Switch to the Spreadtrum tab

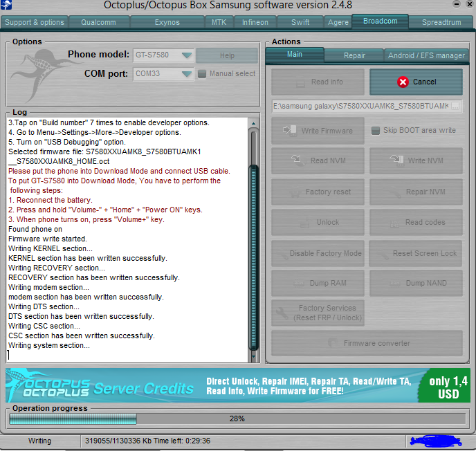(441, 22)
